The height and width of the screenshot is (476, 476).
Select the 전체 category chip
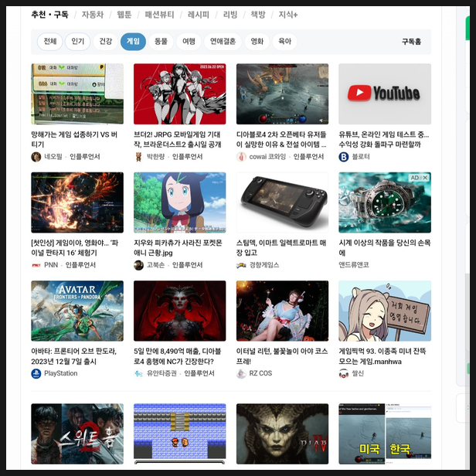pyautogui.click(x=50, y=42)
